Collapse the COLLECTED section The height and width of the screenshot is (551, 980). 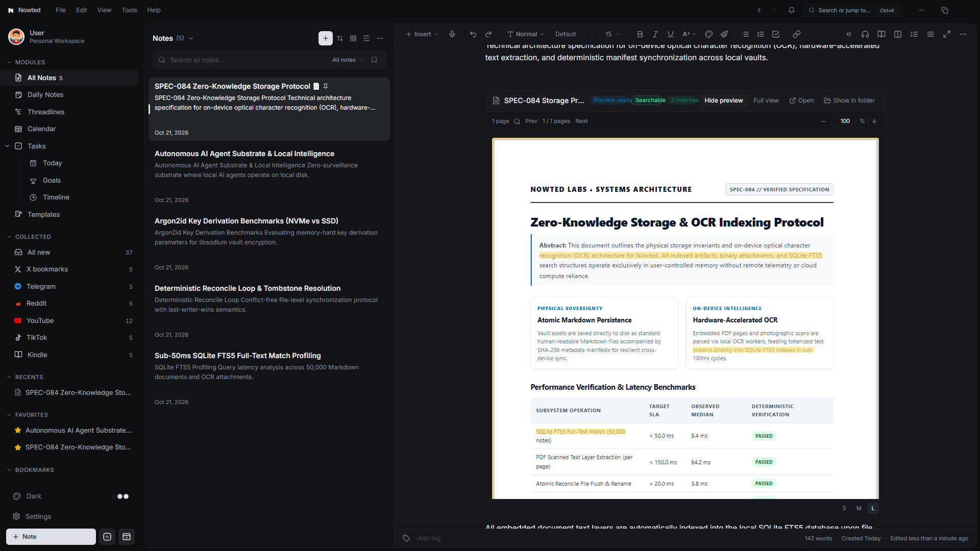9,237
